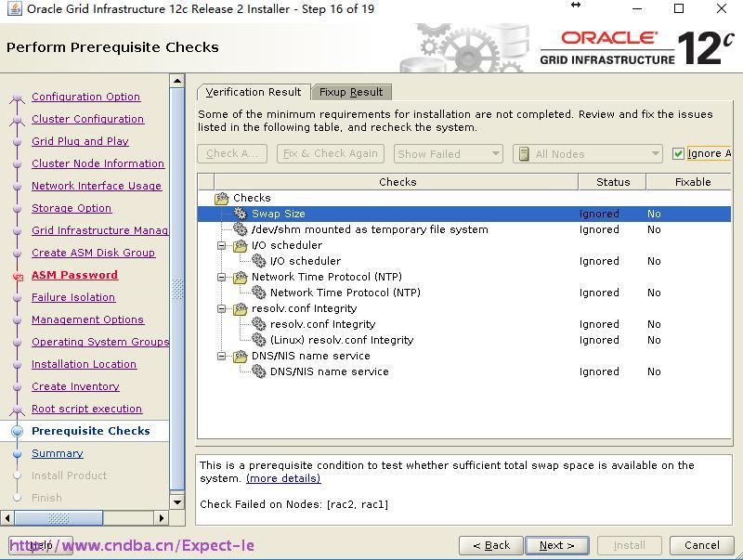Select the /dev/shm mounted check row
743x560 pixels.
coord(464,229)
